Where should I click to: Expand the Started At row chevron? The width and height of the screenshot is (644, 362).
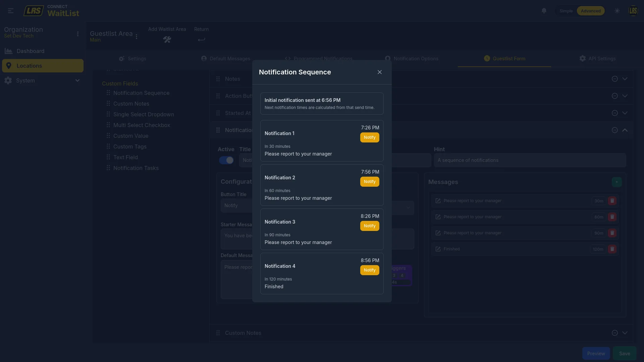click(625, 113)
